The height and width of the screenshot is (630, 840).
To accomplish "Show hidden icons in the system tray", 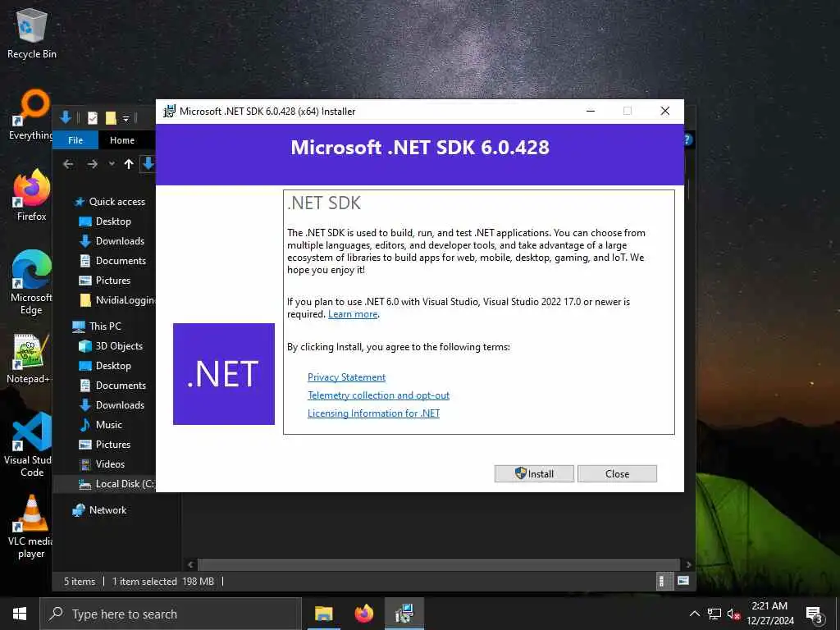I will point(694,614).
